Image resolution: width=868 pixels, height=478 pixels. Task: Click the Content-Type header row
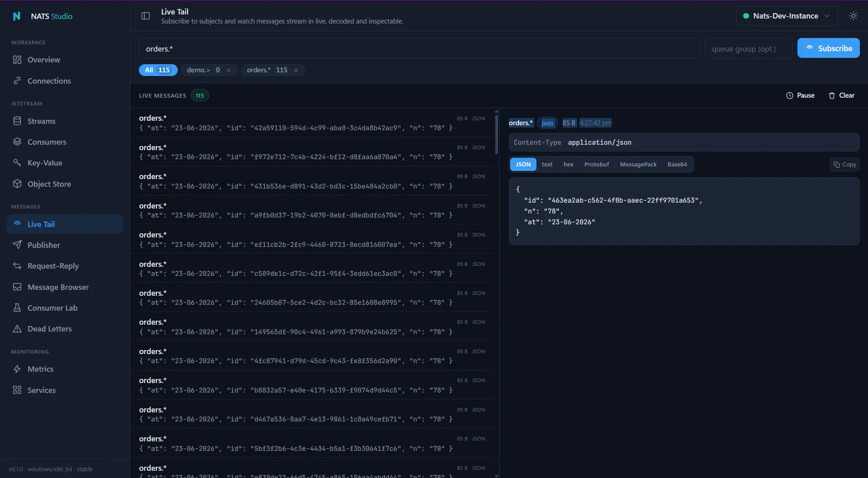click(x=684, y=142)
